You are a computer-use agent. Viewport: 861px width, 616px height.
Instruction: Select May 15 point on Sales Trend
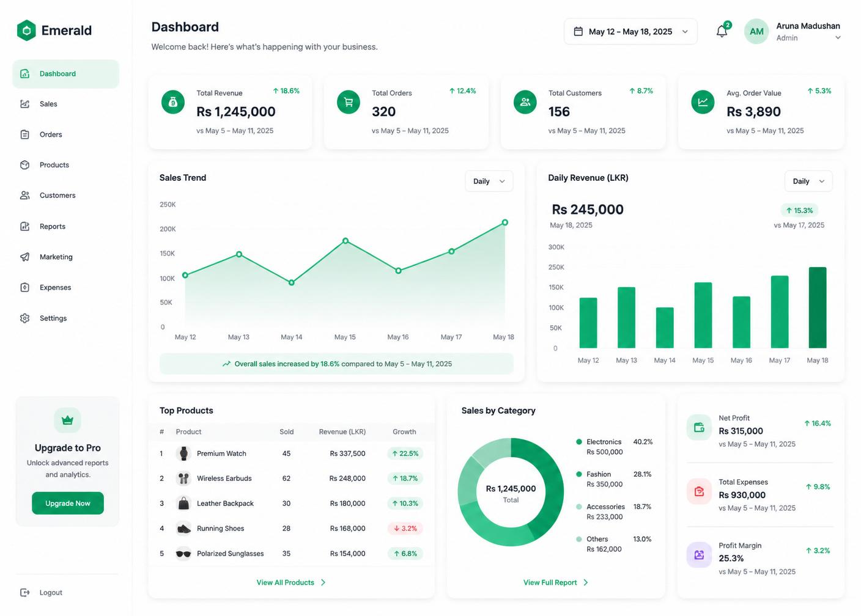346,241
